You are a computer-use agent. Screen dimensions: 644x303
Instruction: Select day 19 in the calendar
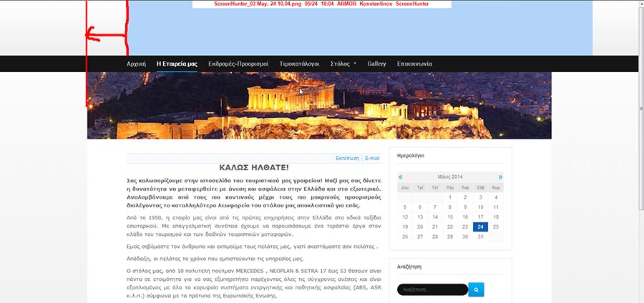[x=405, y=227]
